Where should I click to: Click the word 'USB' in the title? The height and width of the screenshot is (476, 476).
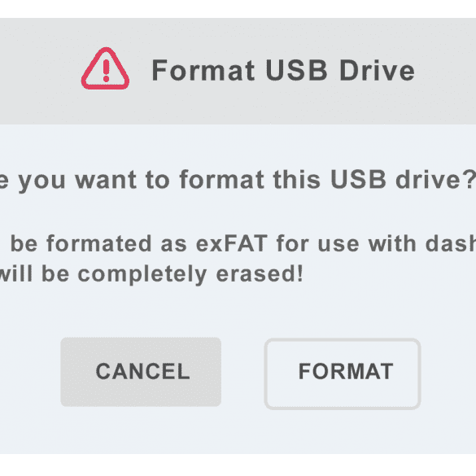297,71
